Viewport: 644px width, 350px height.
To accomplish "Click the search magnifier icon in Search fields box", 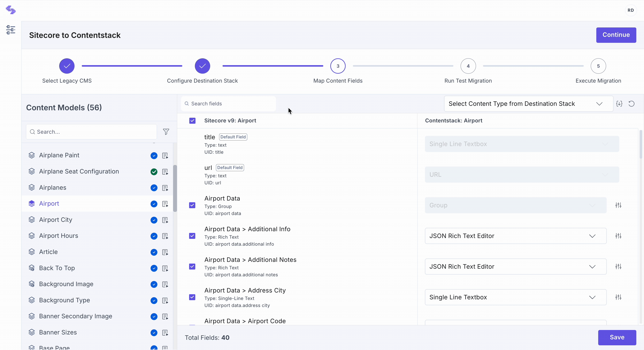I will pyautogui.click(x=187, y=103).
